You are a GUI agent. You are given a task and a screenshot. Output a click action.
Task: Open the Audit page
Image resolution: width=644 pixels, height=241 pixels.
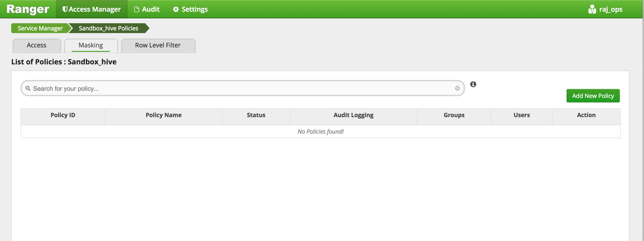(147, 9)
